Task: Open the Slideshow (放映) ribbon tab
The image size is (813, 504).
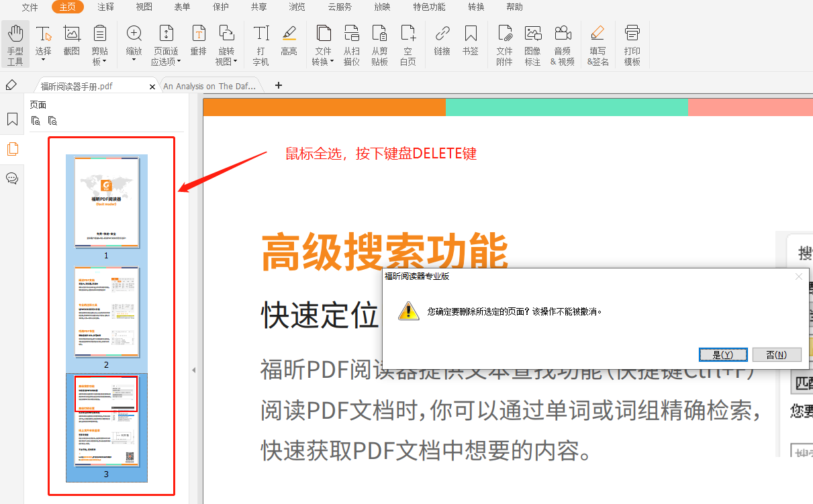Action: pos(382,7)
